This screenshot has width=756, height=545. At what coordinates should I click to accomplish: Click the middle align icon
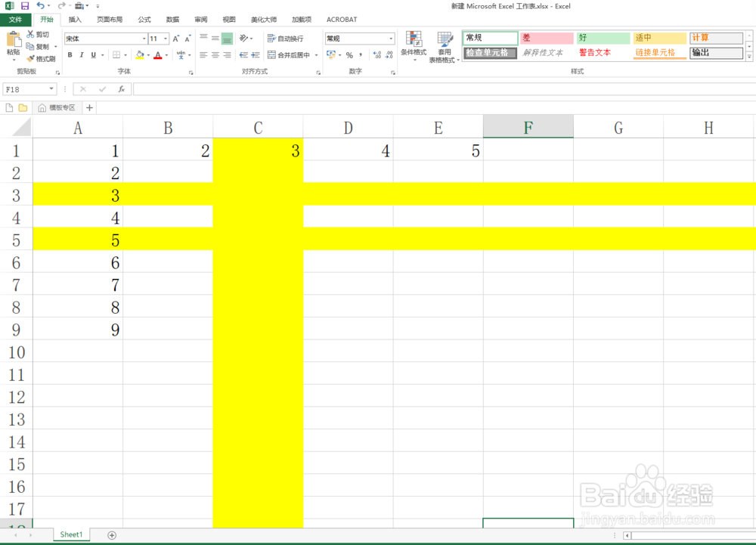tap(215, 38)
